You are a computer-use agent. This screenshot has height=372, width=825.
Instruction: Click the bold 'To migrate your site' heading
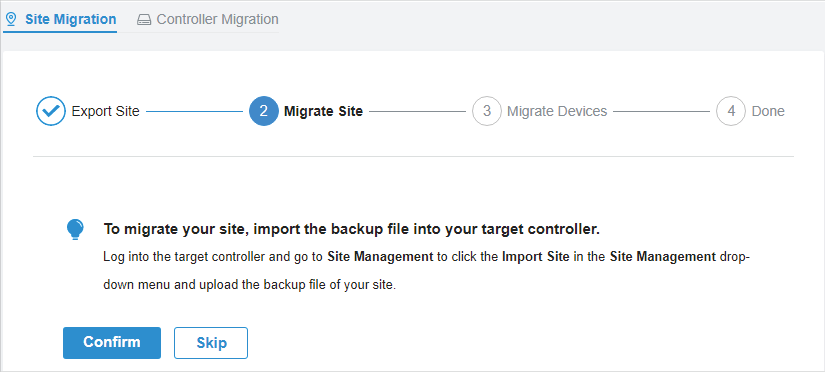point(351,229)
